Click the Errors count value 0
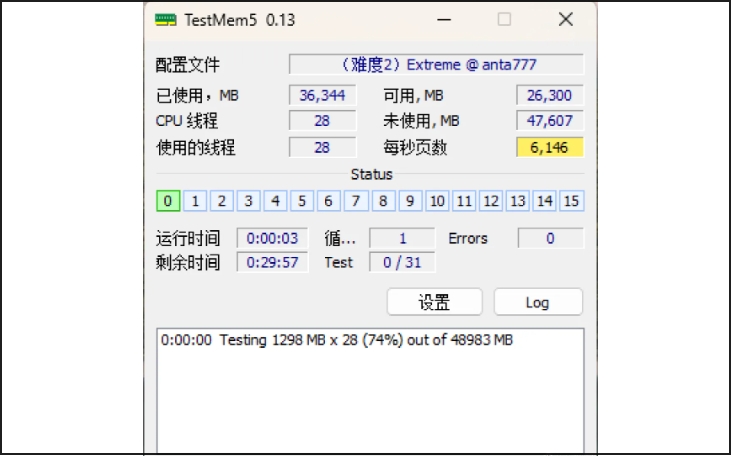This screenshot has height=456, width=731. click(x=551, y=238)
